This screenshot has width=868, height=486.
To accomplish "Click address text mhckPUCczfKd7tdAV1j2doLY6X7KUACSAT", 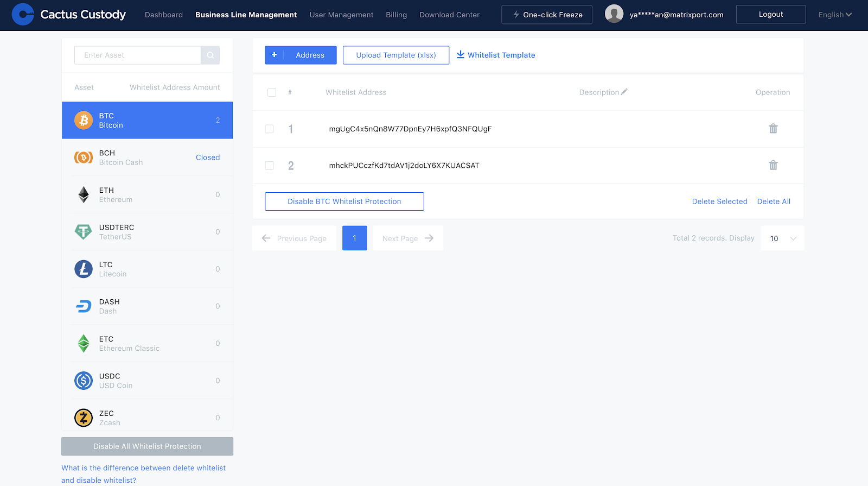I will [404, 165].
